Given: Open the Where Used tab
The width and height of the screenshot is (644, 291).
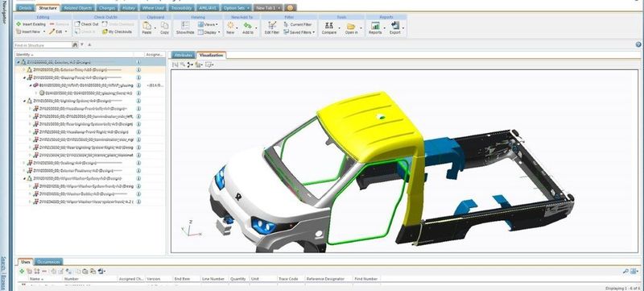Looking at the screenshot, I should click(153, 8).
